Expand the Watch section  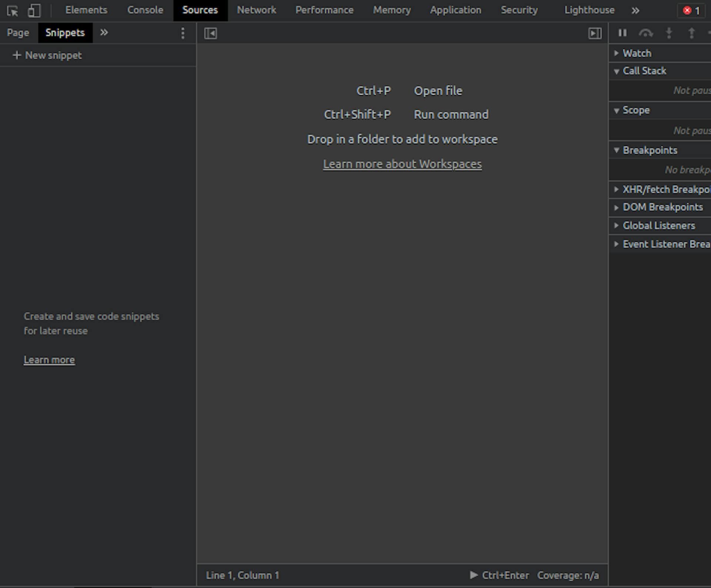point(660,53)
